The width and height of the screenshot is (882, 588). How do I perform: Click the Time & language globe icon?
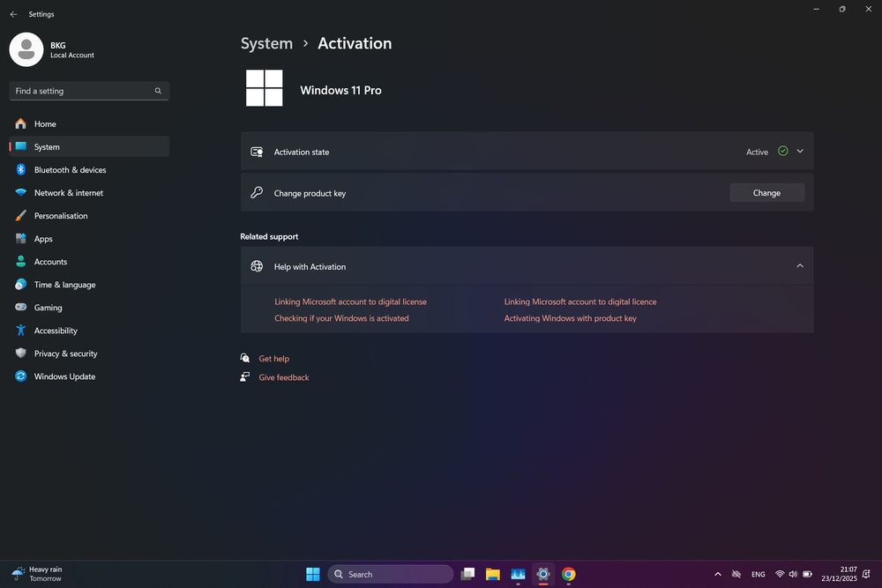pyautogui.click(x=21, y=285)
